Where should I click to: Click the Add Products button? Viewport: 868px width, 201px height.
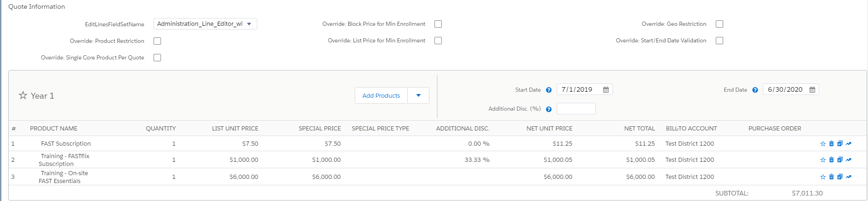click(381, 95)
